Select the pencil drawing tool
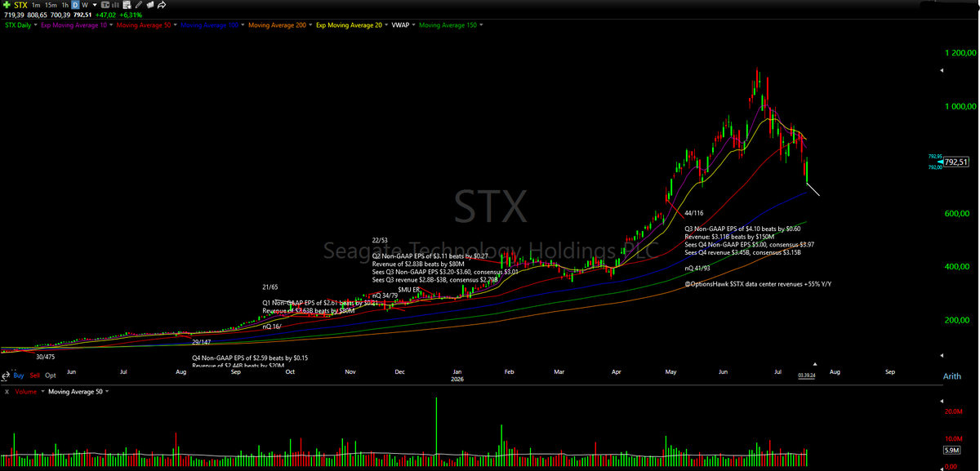 139,5
